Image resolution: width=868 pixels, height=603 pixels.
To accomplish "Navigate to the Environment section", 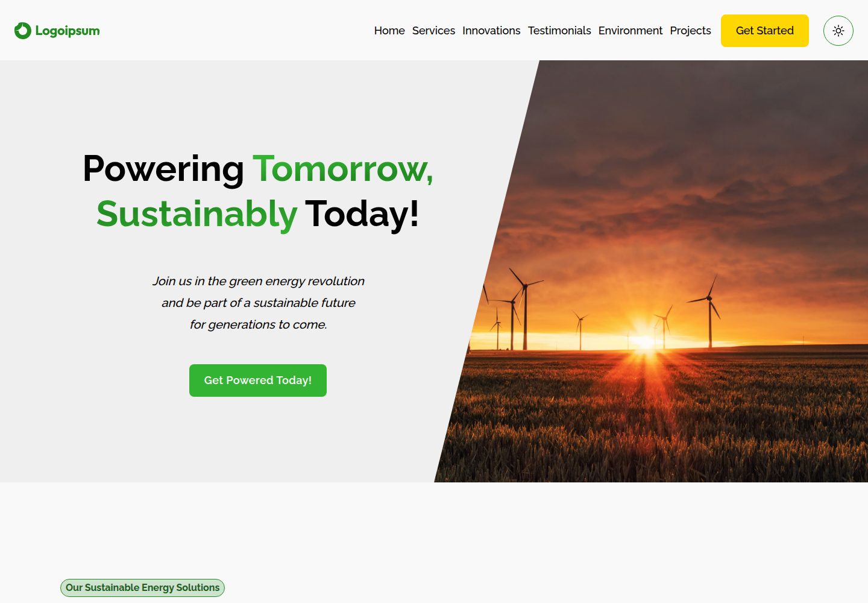I will point(631,31).
